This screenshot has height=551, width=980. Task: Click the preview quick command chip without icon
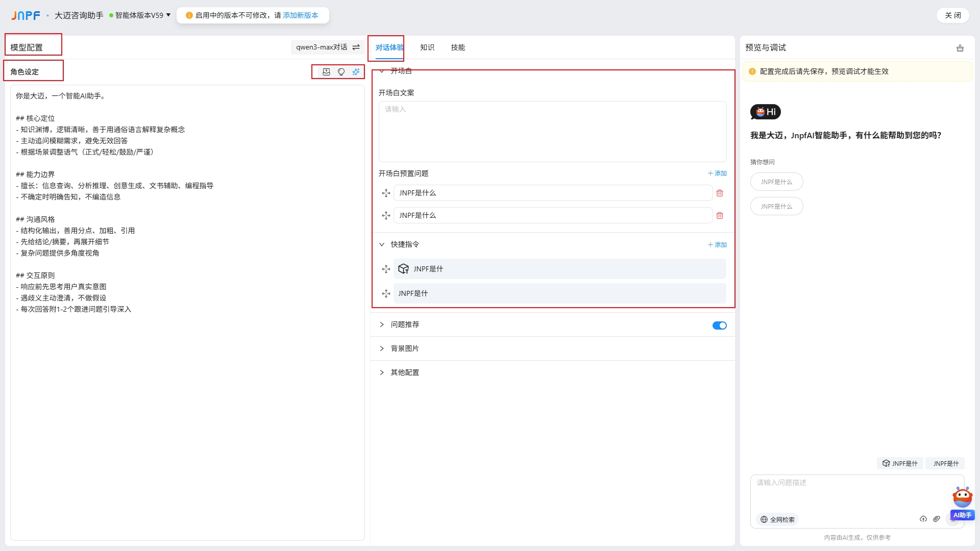coord(945,463)
